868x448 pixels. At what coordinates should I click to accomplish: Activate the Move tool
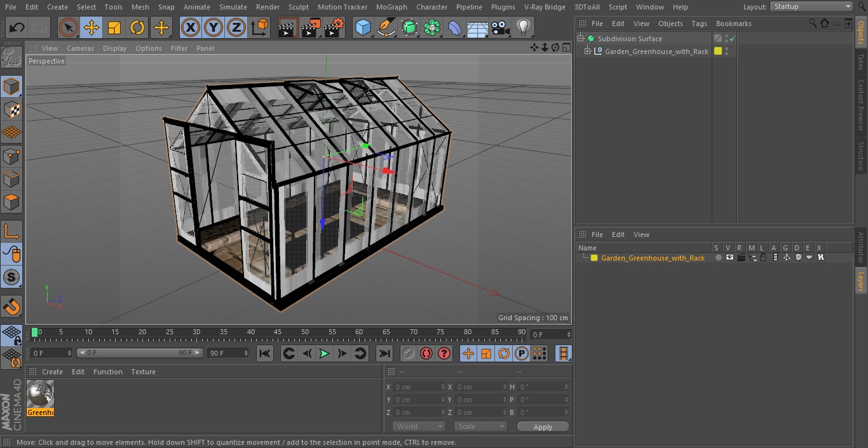pyautogui.click(x=92, y=27)
